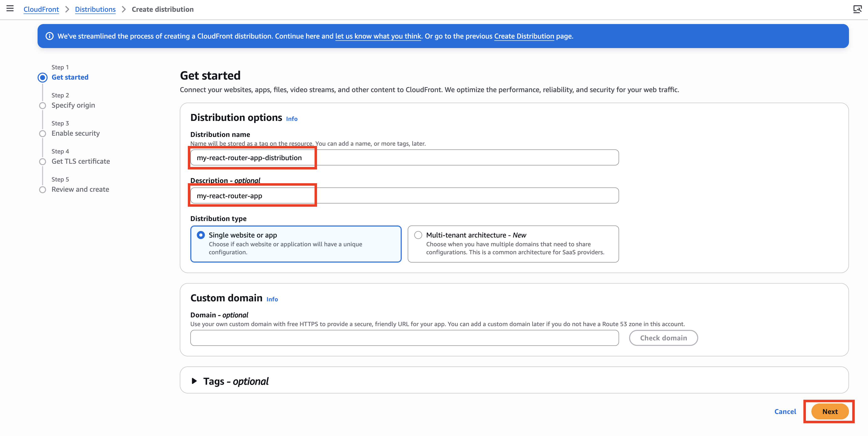Image resolution: width=868 pixels, height=436 pixels.
Task: Click the Step 4 TLS certificate circle
Action: pos(43,162)
